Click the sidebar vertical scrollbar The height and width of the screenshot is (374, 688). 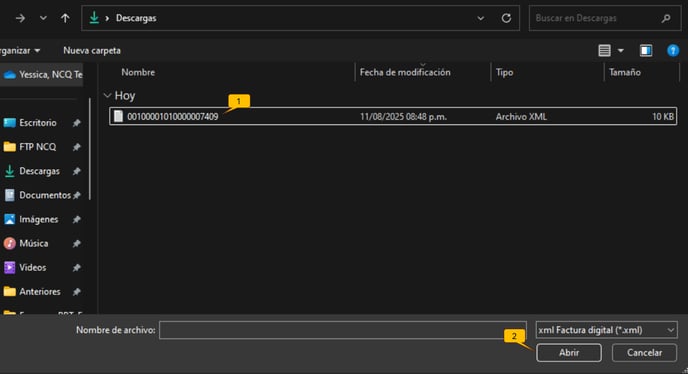coord(90,149)
